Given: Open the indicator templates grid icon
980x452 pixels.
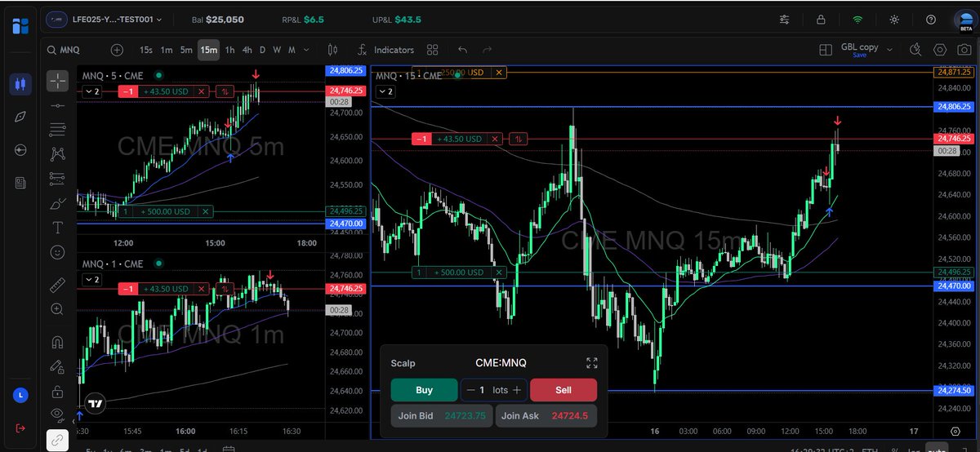Looking at the screenshot, I should [x=433, y=50].
